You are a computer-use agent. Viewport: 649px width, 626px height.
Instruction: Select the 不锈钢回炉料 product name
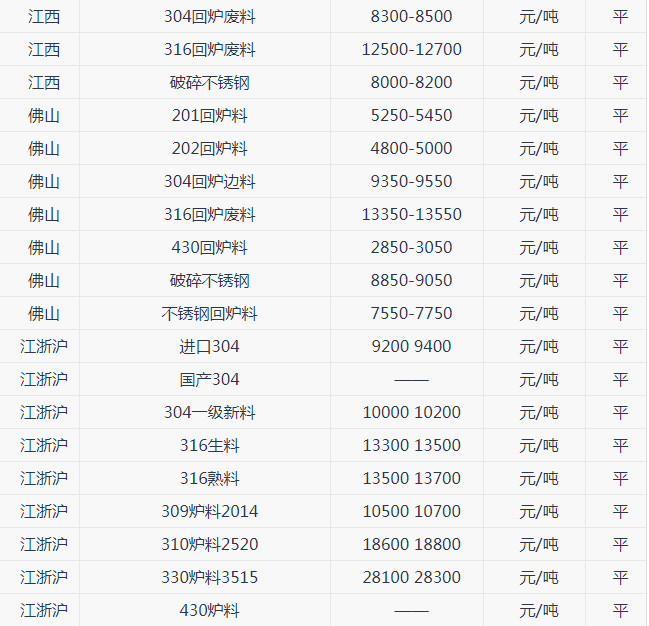click(209, 313)
